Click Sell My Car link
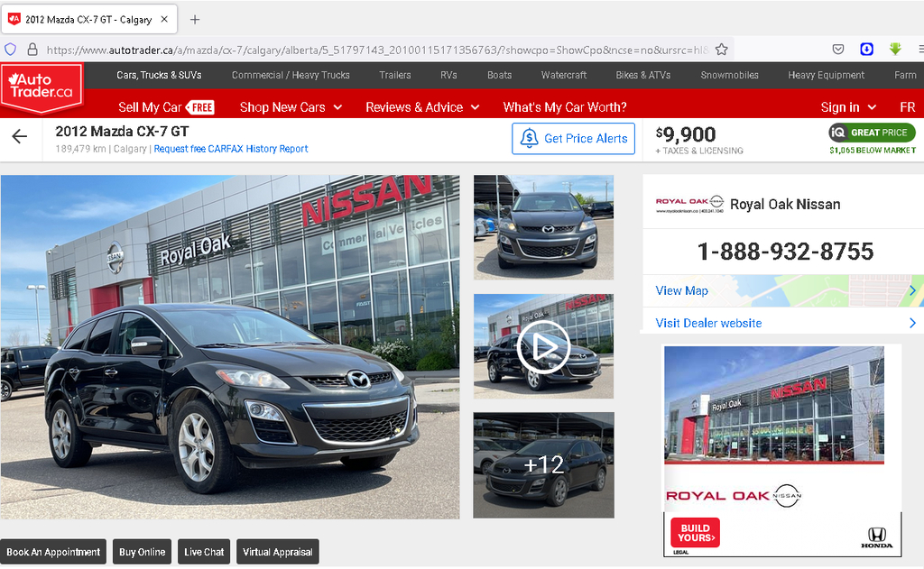 pos(150,107)
